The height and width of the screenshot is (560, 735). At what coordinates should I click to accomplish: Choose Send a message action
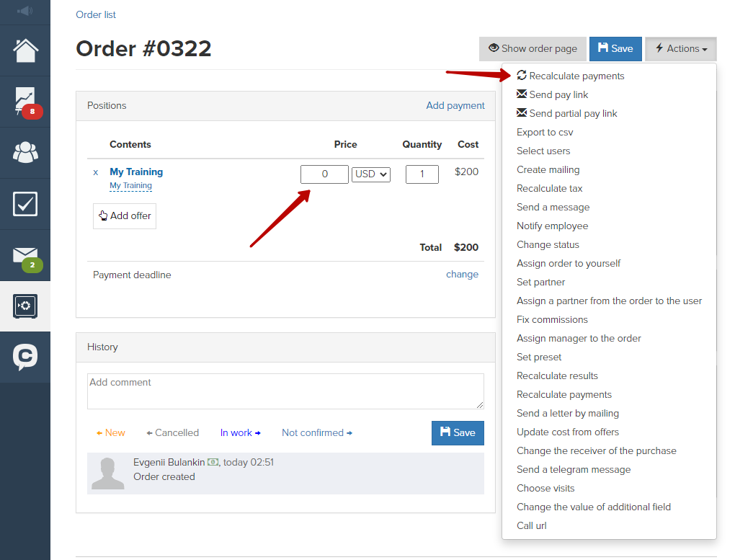(x=553, y=207)
